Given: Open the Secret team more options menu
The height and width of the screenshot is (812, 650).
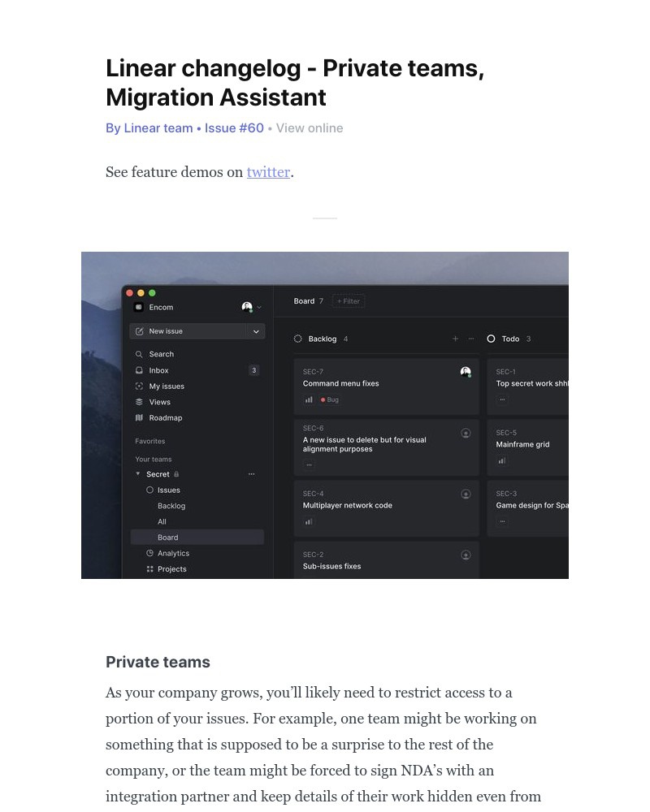Looking at the screenshot, I should click(251, 474).
